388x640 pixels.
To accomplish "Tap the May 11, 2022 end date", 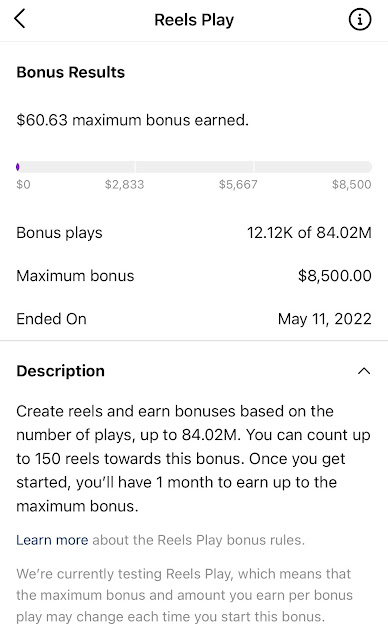I will 325,319.
